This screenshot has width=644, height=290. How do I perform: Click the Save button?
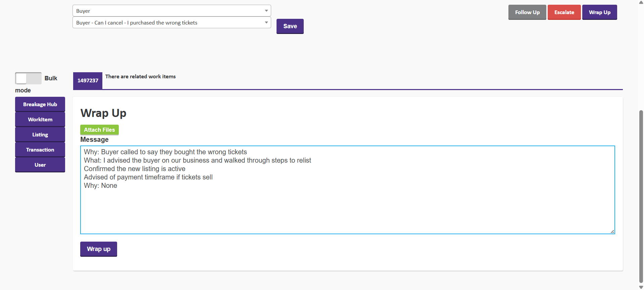click(290, 26)
